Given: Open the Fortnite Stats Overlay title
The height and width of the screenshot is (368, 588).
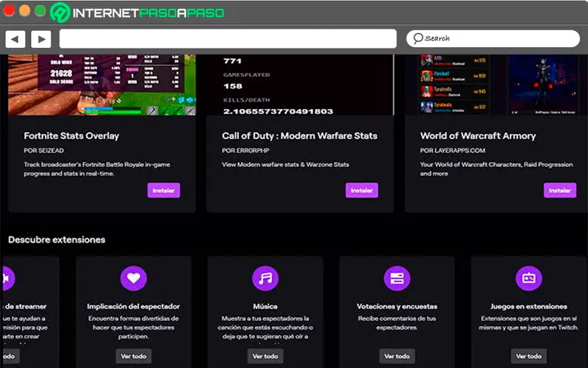Looking at the screenshot, I should pyautogui.click(x=71, y=136).
